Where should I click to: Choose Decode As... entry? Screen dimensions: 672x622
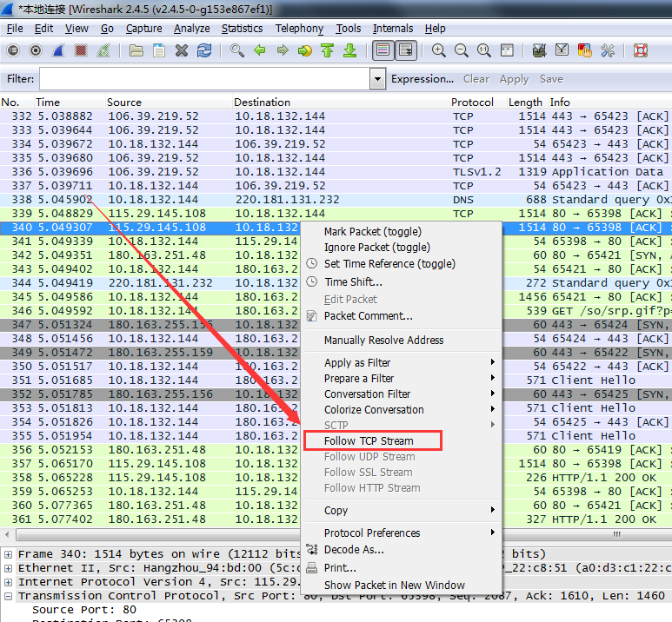[x=354, y=550]
